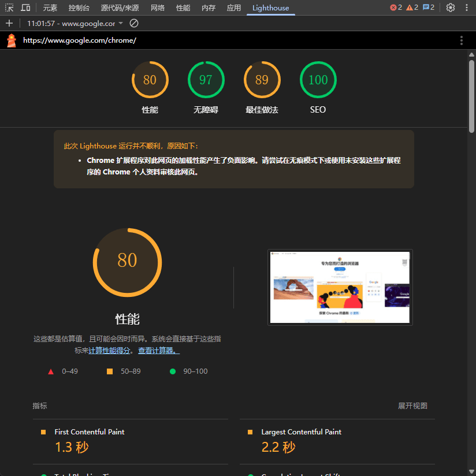Open the DevTools three-dot customize menu
This screenshot has width=476, height=476.
click(x=467, y=8)
